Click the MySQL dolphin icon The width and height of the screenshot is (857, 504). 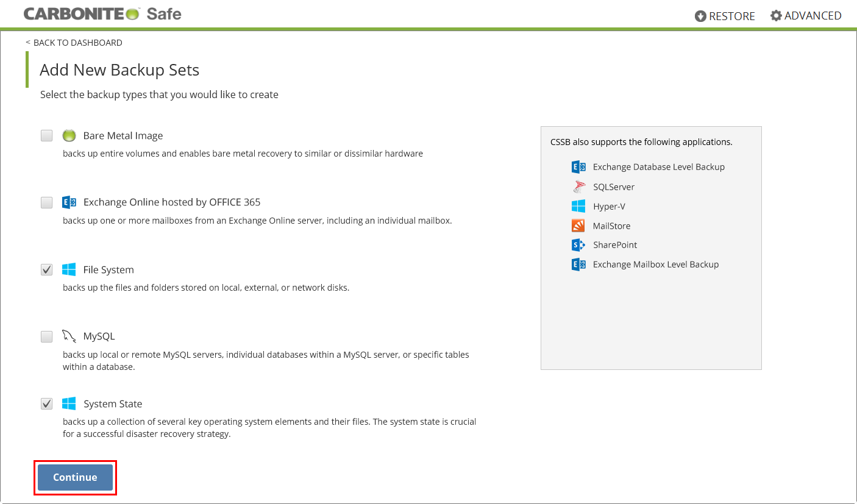69,336
